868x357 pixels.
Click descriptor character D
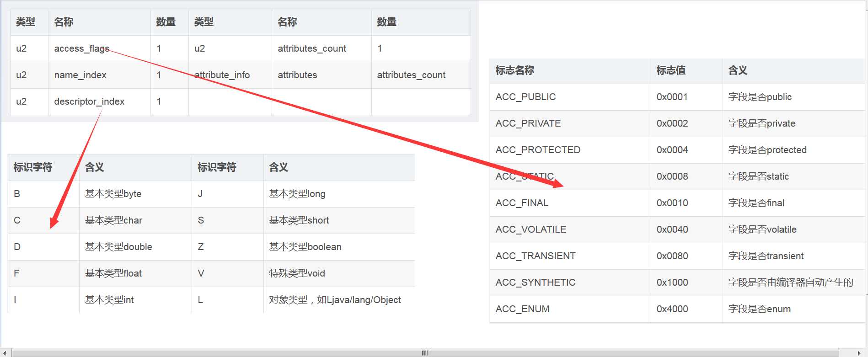[x=17, y=247]
